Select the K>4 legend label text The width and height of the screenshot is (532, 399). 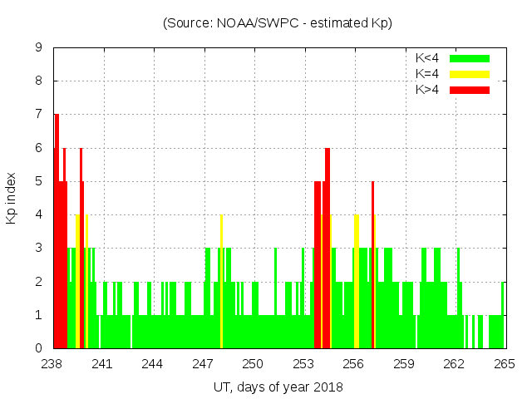click(428, 90)
